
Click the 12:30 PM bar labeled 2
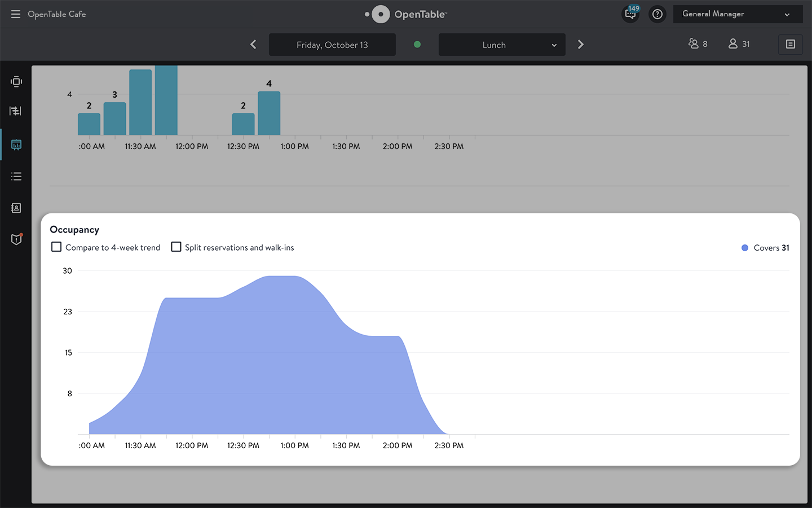click(243, 124)
